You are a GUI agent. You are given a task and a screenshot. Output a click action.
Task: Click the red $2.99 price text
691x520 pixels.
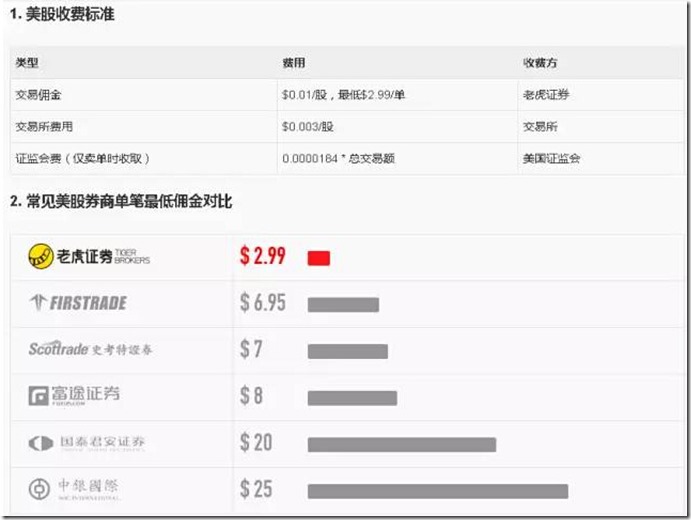[x=262, y=256]
